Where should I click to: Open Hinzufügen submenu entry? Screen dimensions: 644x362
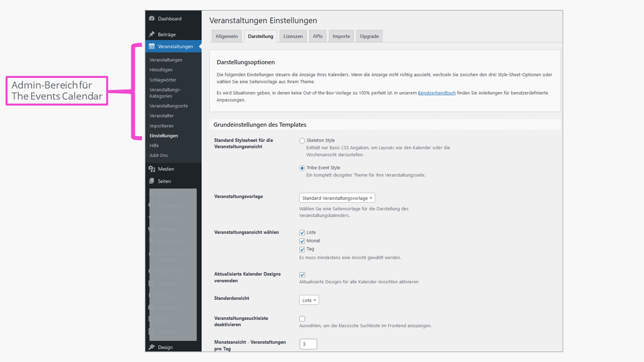pyautogui.click(x=161, y=70)
